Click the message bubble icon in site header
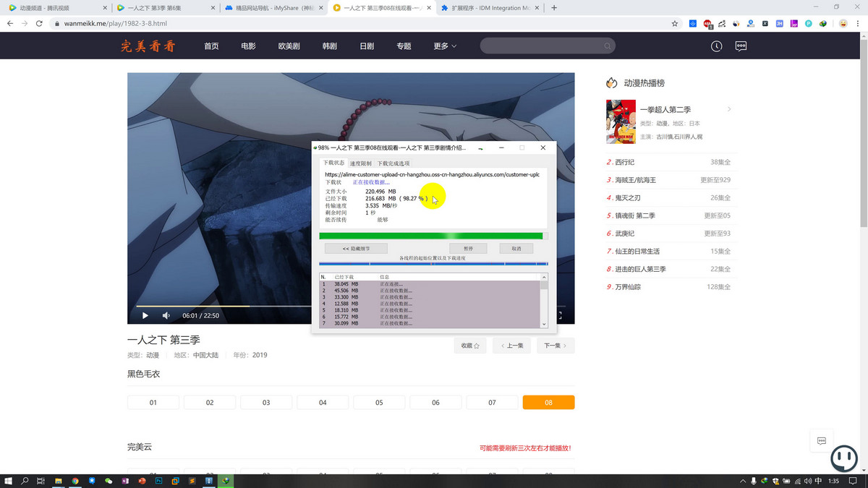Viewport: 868px width, 488px height. pos(740,46)
